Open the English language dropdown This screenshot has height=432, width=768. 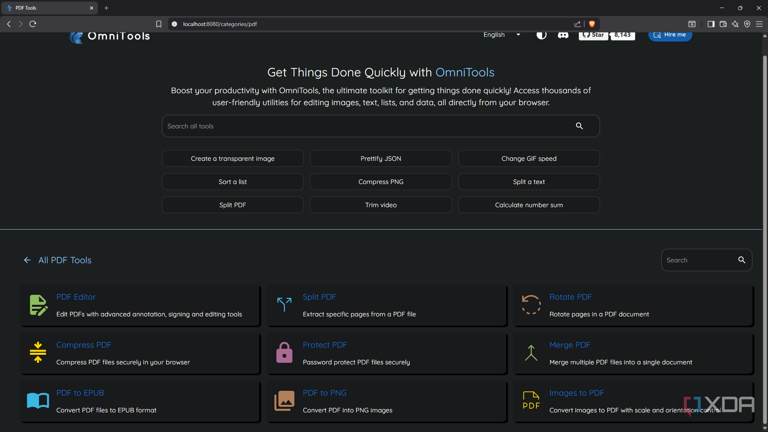tap(502, 35)
